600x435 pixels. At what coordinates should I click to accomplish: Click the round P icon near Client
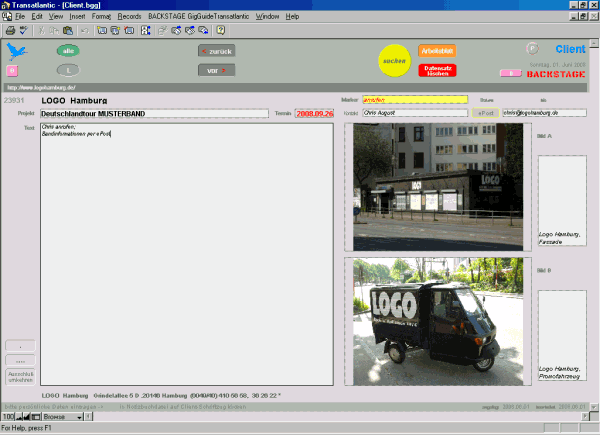532,49
